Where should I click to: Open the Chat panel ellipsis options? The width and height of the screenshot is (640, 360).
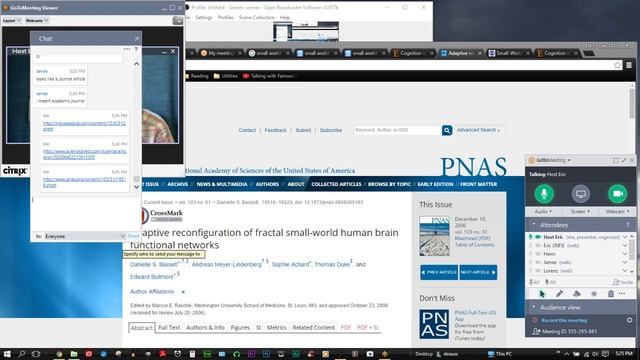127,49
